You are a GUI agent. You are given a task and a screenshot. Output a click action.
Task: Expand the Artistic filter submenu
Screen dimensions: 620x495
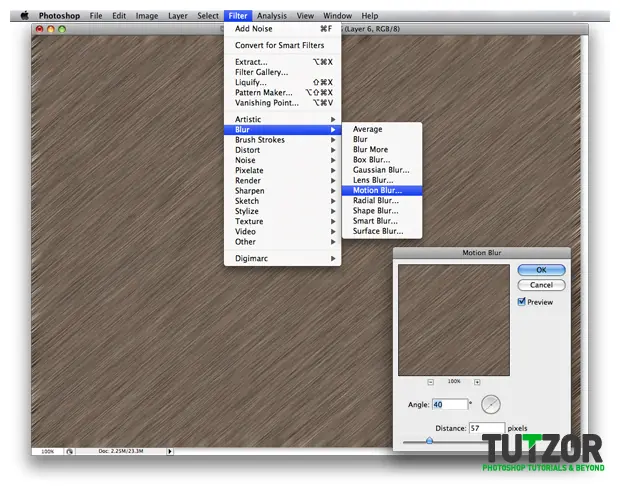282,119
